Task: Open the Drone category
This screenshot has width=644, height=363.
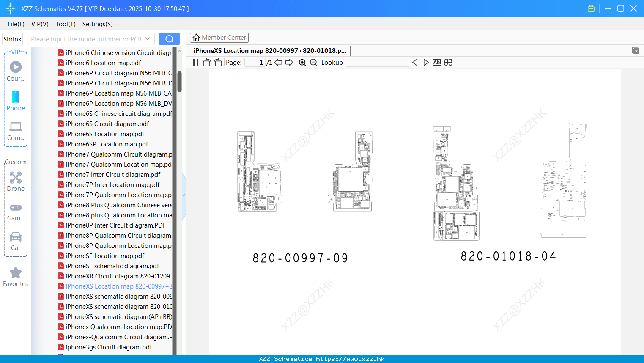Action: point(16,181)
